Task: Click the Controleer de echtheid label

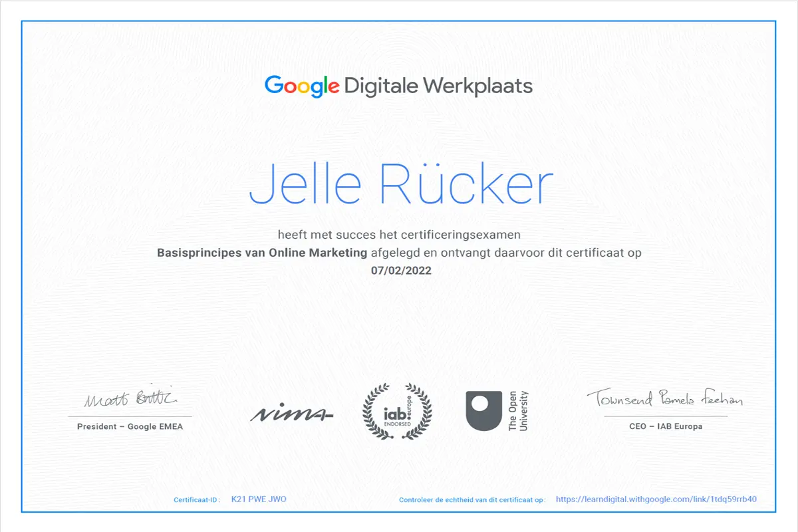Action: pos(472,500)
